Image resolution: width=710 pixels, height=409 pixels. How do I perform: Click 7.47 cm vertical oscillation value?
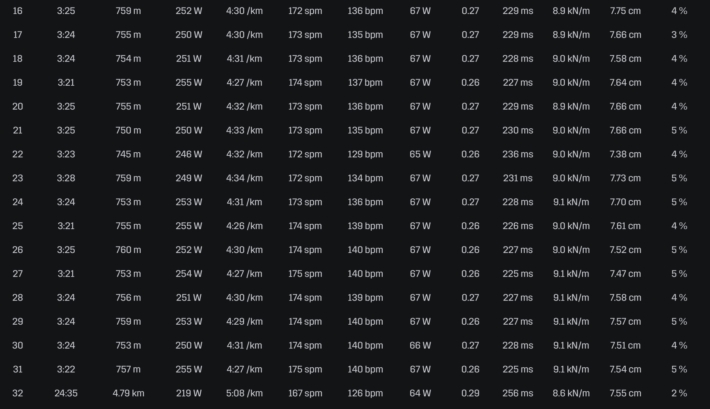(625, 274)
